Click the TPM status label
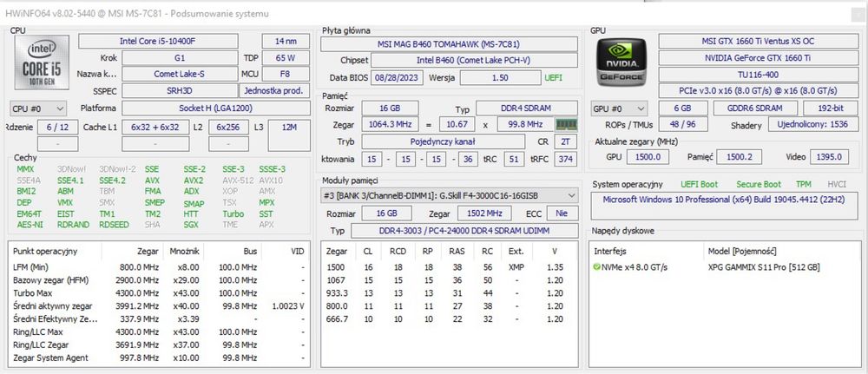 tap(803, 184)
